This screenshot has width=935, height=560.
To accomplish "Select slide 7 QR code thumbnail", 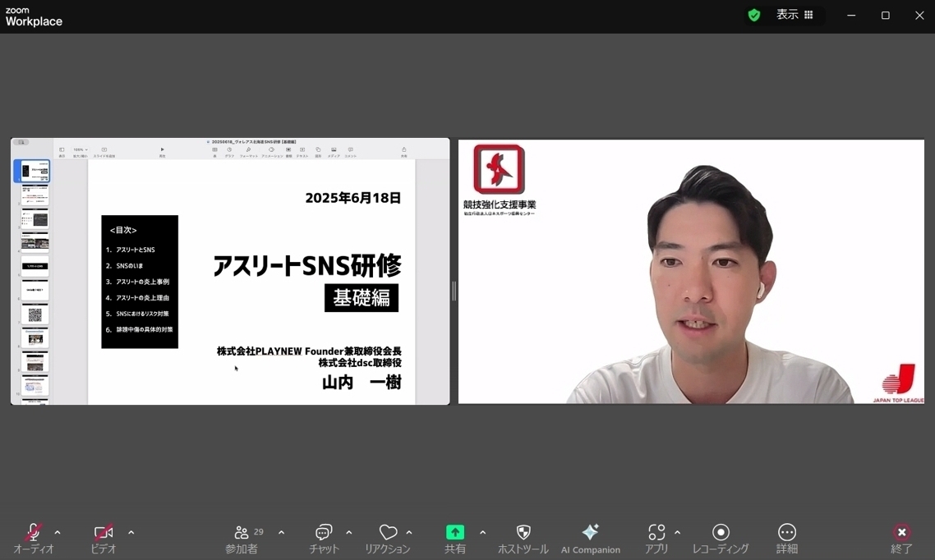I will [35, 314].
